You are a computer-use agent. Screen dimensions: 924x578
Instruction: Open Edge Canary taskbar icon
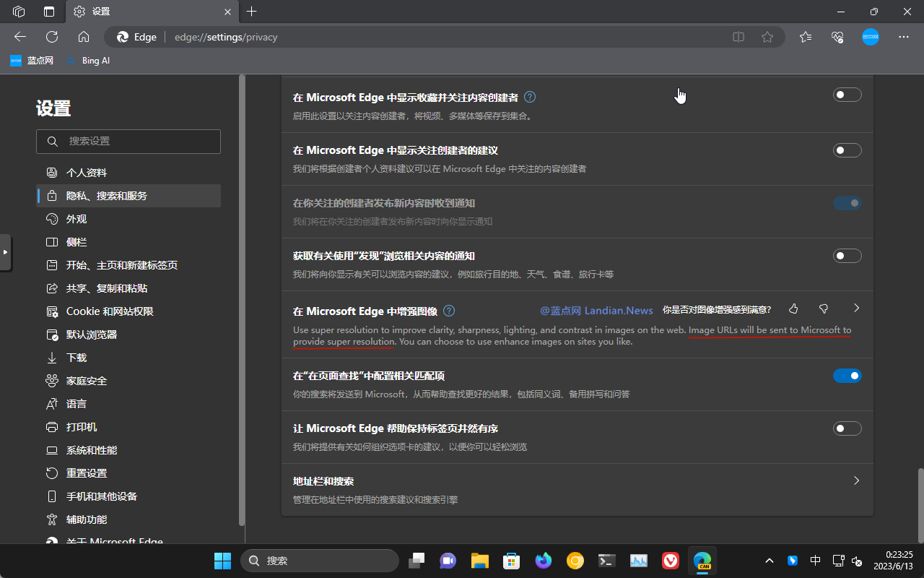click(x=702, y=561)
